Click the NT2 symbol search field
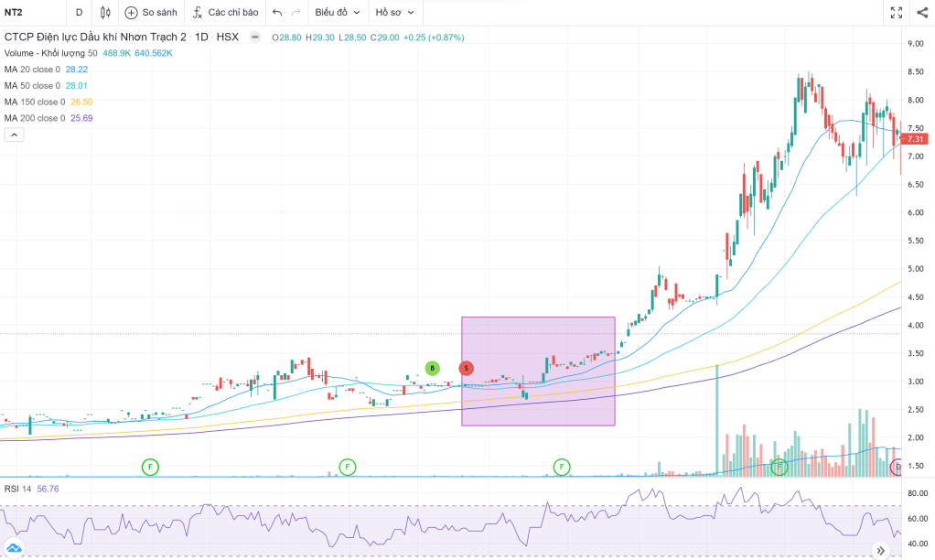 click(x=27, y=13)
